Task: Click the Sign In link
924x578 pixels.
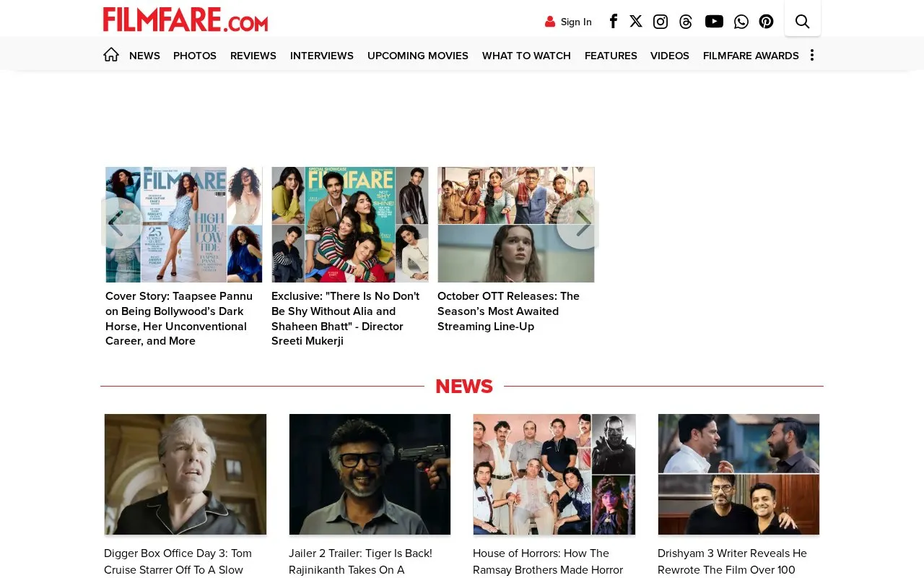Action: click(576, 22)
